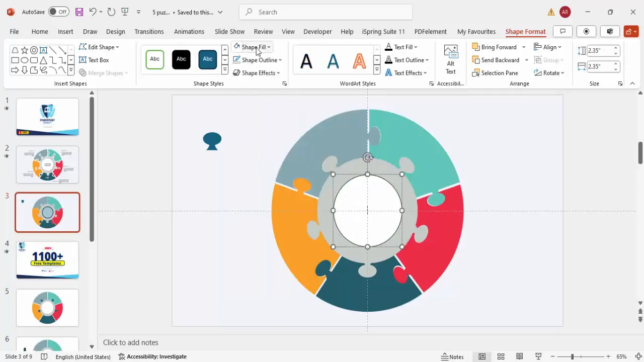The height and width of the screenshot is (362, 644).
Task: Select slide 5 thumbnail
Action: click(47, 308)
